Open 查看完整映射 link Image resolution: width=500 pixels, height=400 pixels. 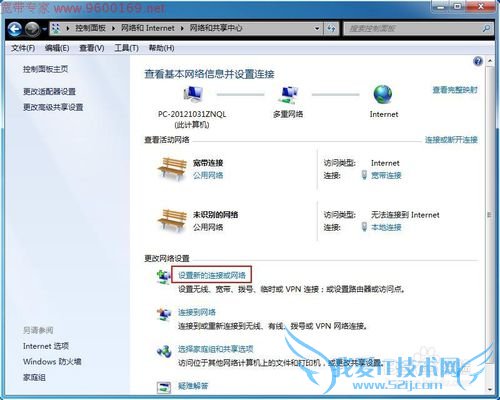point(455,90)
